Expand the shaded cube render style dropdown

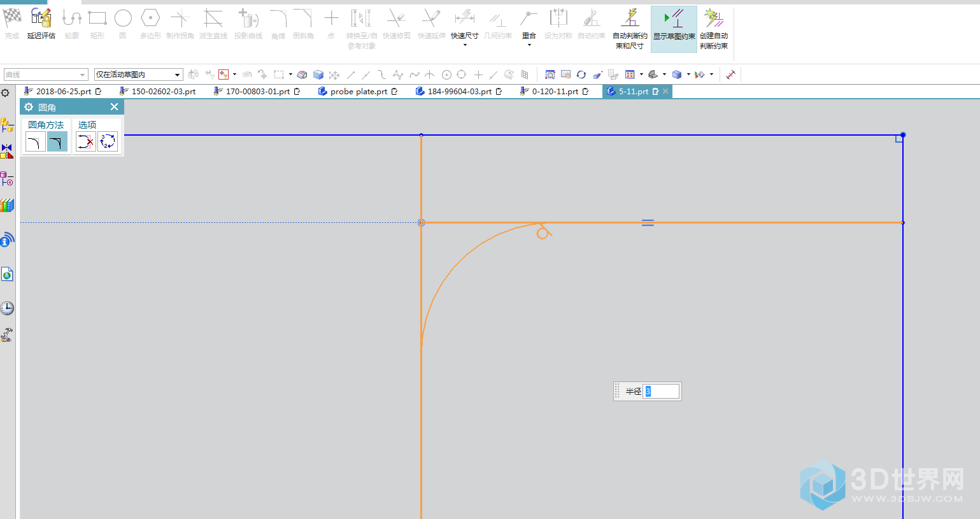click(688, 75)
